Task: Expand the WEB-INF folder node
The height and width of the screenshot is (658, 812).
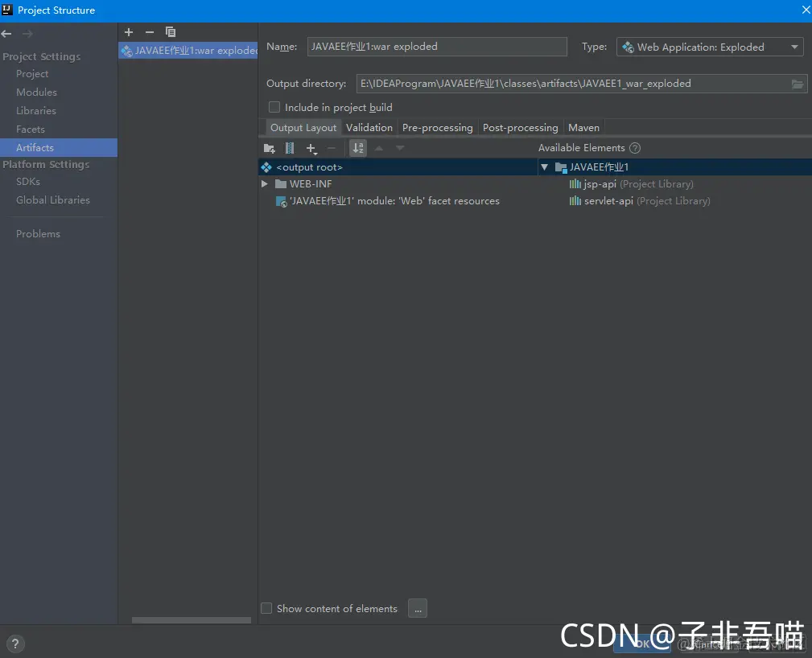Action: (265, 183)
